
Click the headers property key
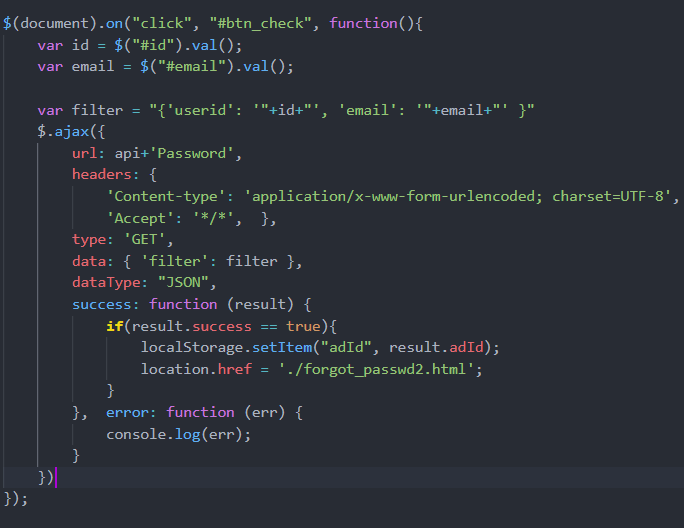coord(102,175)
